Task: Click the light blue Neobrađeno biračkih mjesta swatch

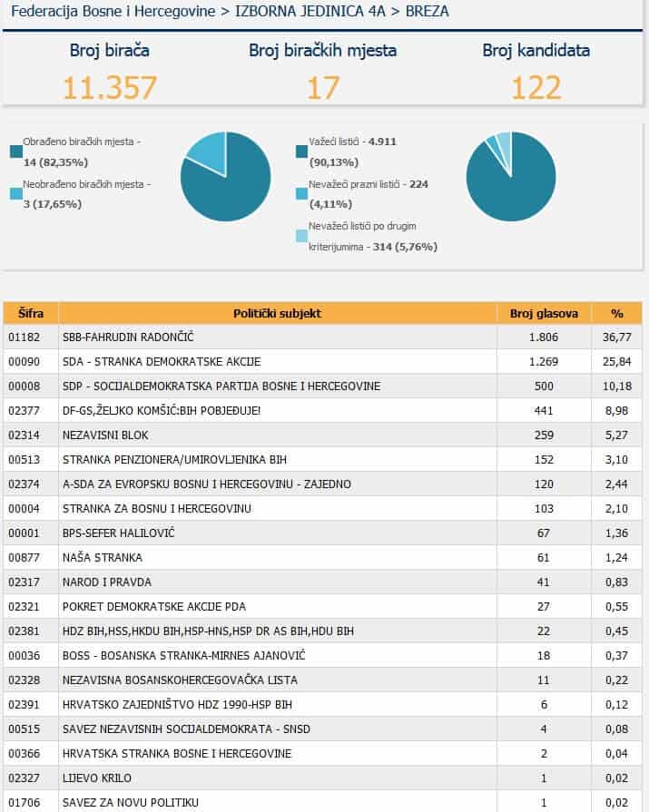Action: pos(15,193)
